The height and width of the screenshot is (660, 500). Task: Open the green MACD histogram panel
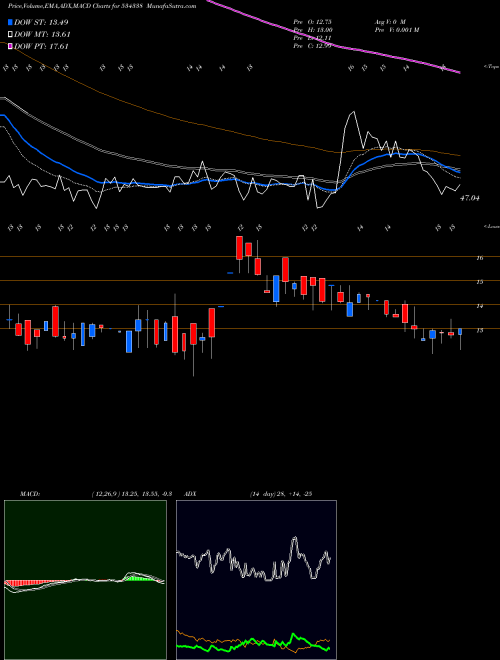[x=85, y=580]
